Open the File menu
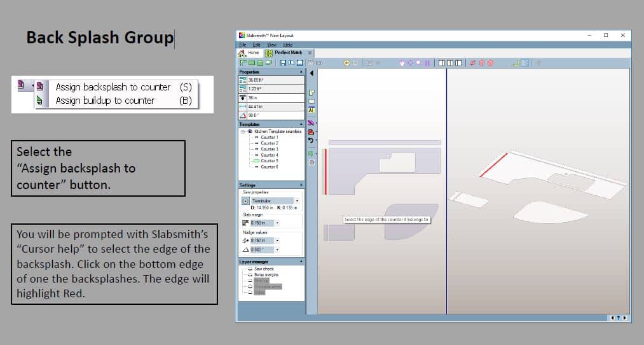 242,45
